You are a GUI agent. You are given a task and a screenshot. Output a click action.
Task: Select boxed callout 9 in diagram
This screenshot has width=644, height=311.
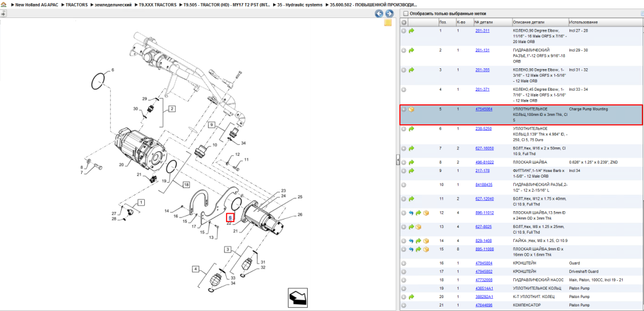click(211, 124)
